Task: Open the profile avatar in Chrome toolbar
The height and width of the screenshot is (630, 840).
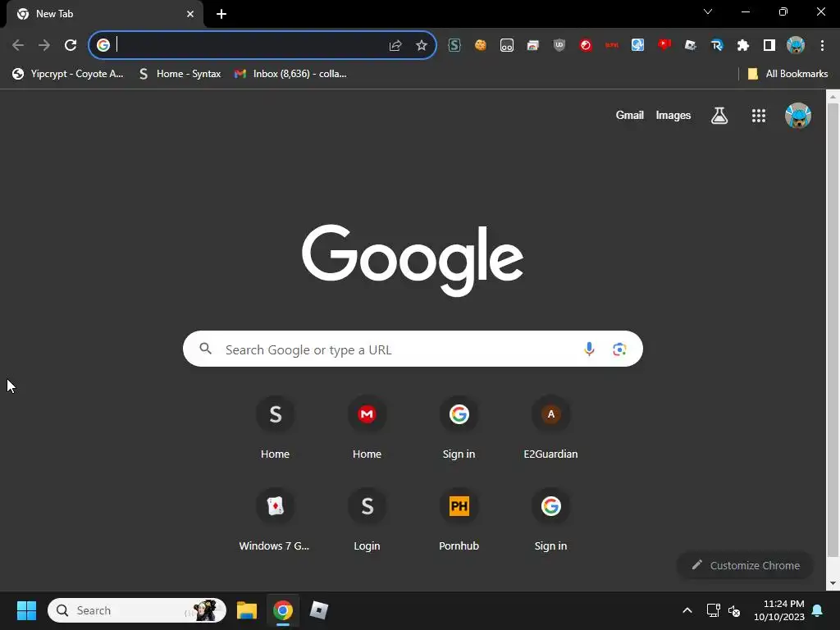Action: pyautogui.click(x=796, y=45)
